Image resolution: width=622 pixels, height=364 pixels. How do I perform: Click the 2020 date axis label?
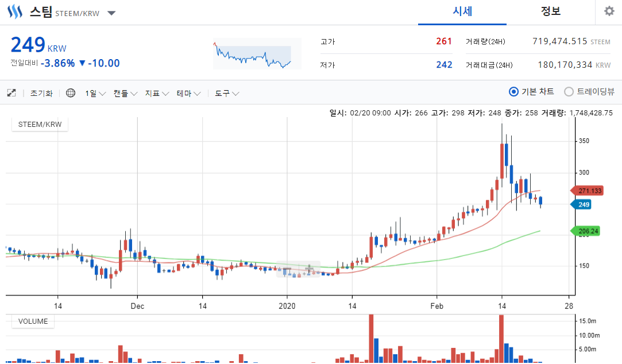pyautogui.click(x=287, y=306)
